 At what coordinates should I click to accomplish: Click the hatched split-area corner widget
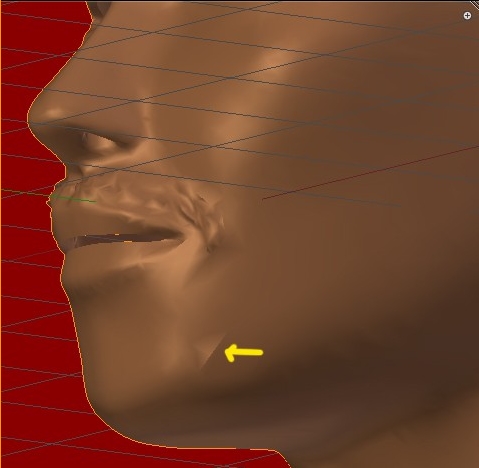(x=475, y=4)
